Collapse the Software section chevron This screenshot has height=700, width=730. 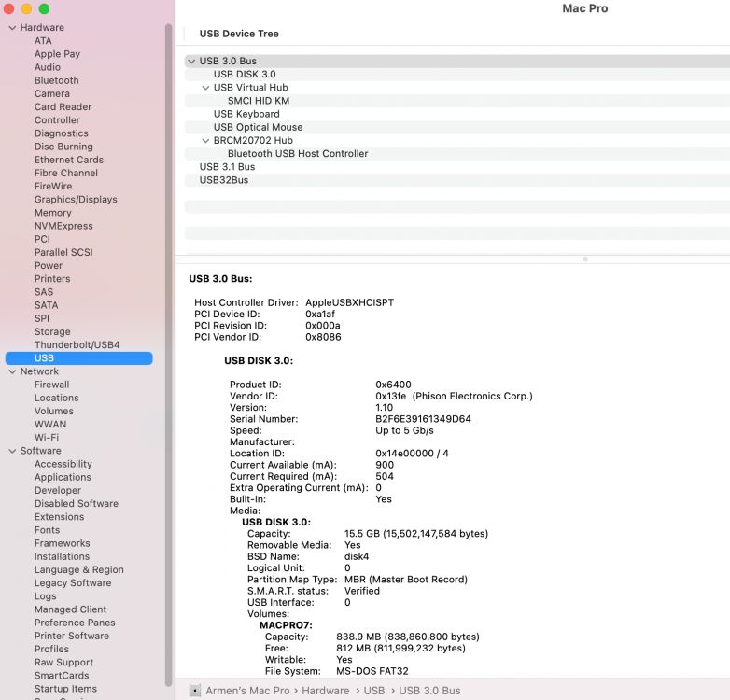(x=12, y=451)
